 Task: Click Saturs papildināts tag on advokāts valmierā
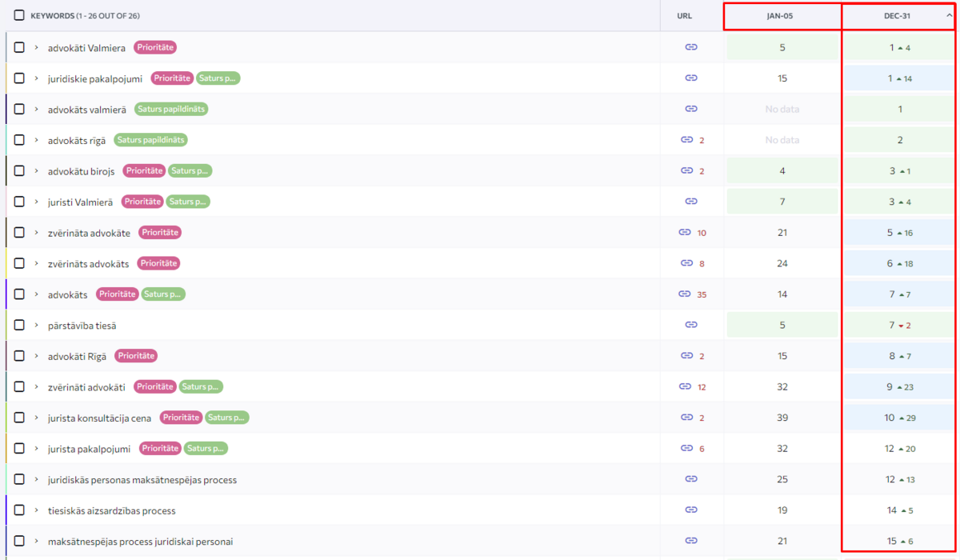[171, 109]
